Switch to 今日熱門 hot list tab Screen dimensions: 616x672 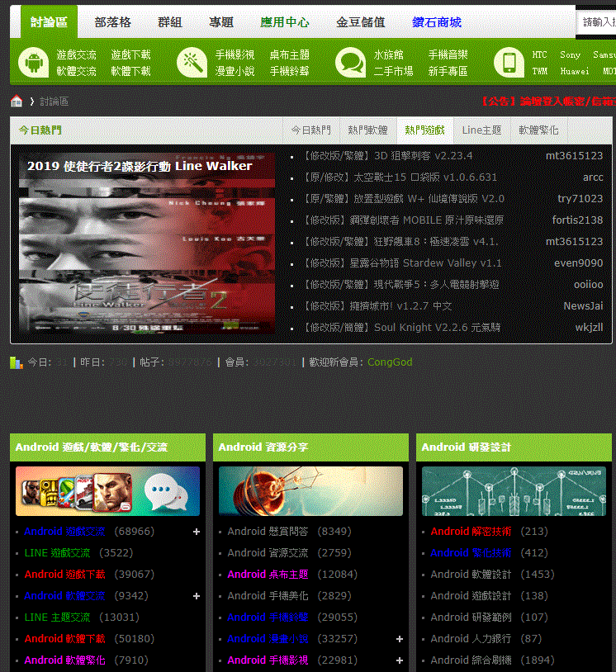tap(311, 130)
